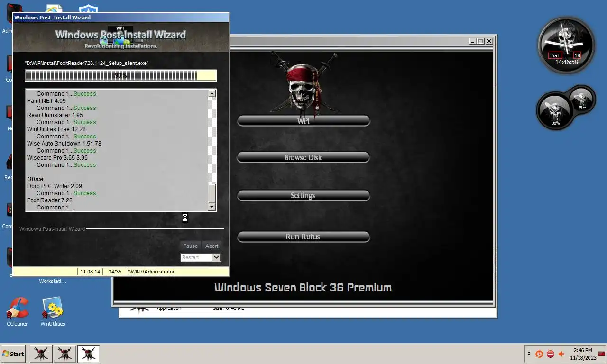Click the 30% skull meter gadget

point(555,110)
